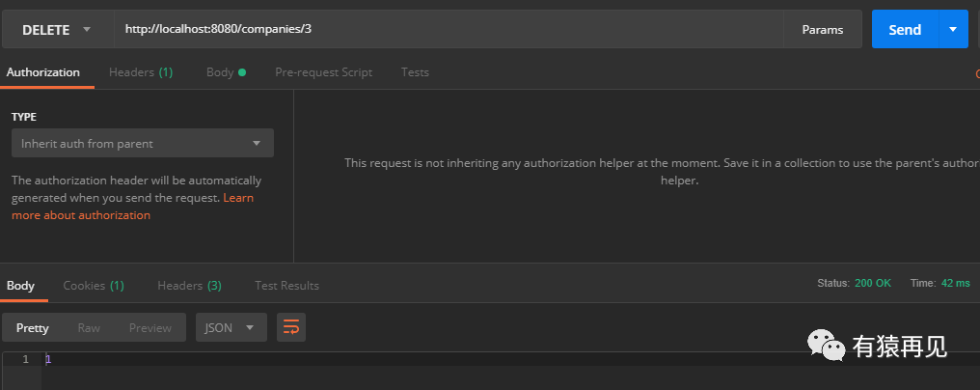The height and width of the screenshot is (390, 980).
Task: Open the JSON format dropdown
Action: coord(231,327)
